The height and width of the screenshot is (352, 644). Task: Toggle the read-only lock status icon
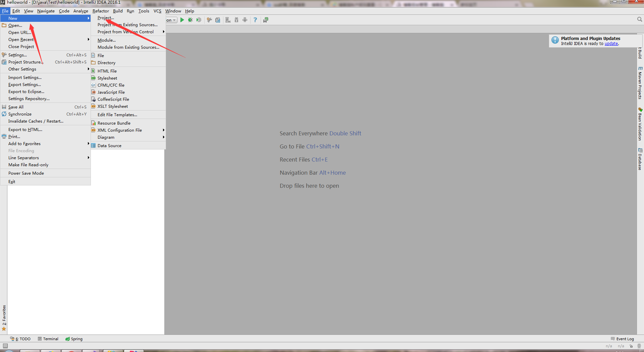[631, 346]
